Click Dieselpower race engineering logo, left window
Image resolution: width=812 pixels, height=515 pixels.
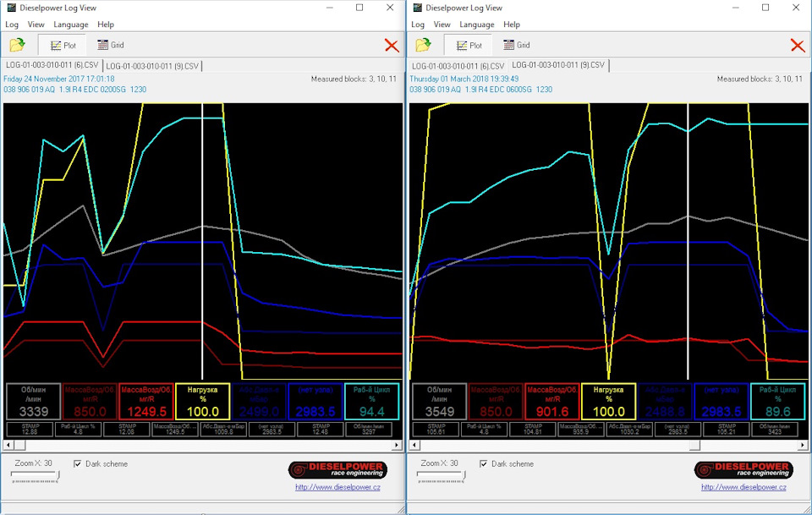click(337, 470)
